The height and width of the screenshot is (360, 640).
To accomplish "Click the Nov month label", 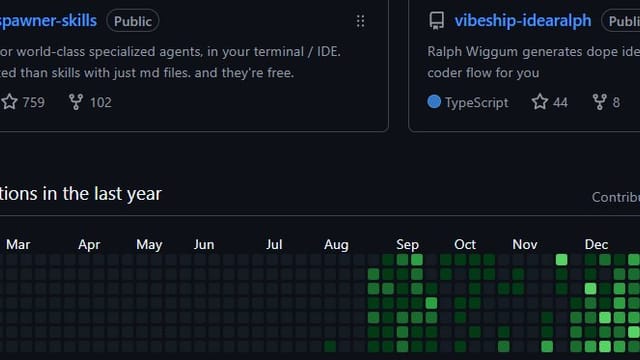I will 524,244.
